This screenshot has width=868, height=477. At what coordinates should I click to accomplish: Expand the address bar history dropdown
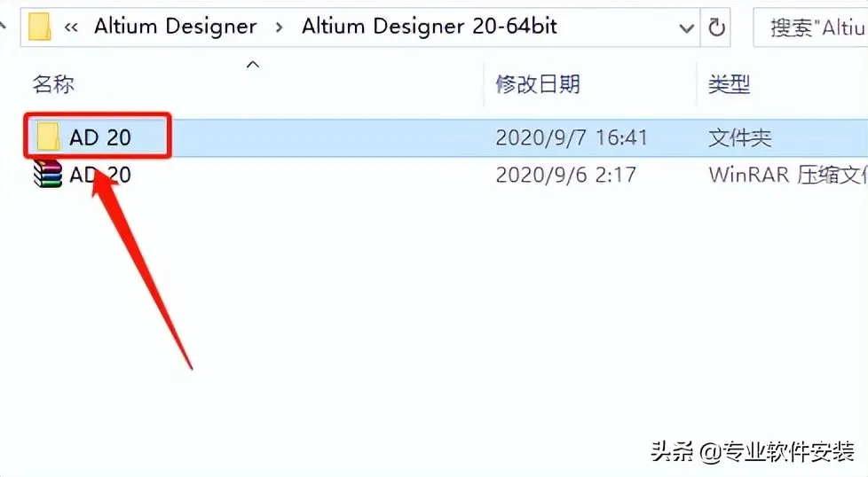686,27
